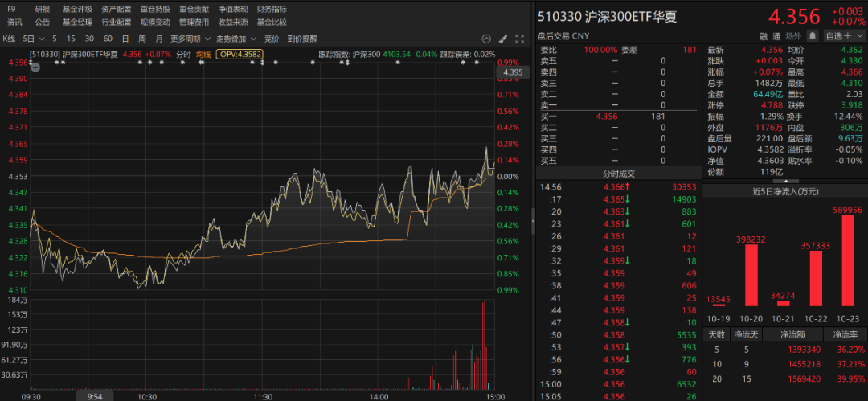Click the 分时成交 section header
The width and height of the screenshot is (868, 401).
click(618, 174)
